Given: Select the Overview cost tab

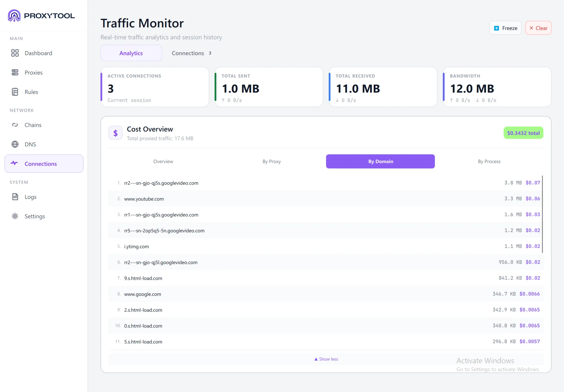Looking at the screenshot, I should [x=163, y=161].
